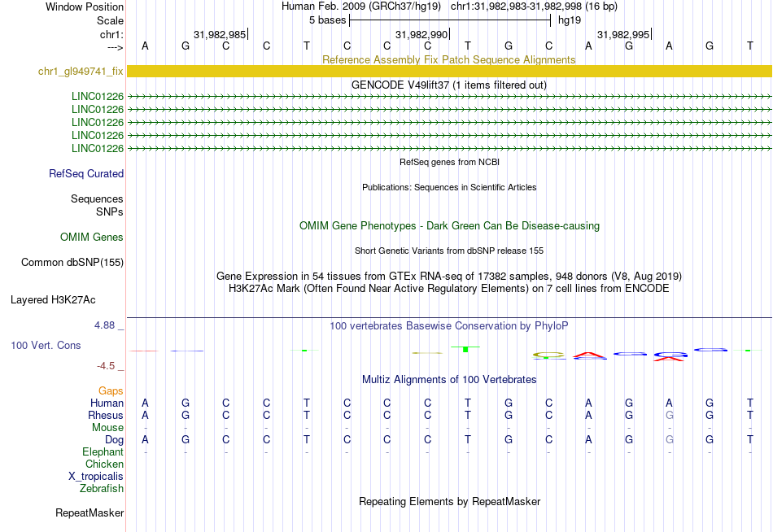Click the faded G in the Rhesus row
Viewport: 773px width, 532px height.
tap(669, 415)
